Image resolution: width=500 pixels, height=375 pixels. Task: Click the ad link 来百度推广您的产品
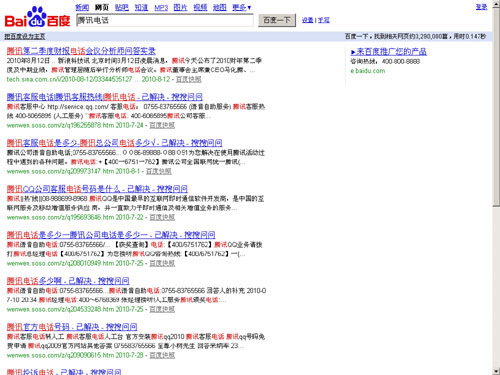click(x=389, y=52)
